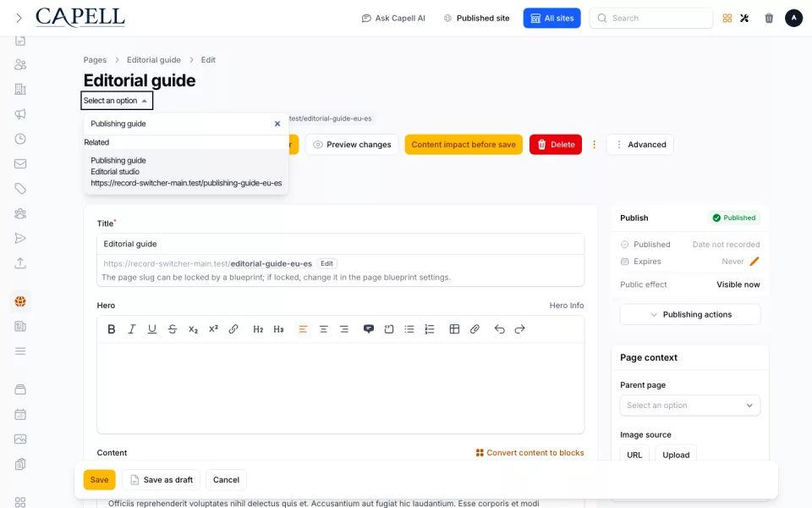
Task: Click the Preview changes button
Action: (x=352, y=145)
